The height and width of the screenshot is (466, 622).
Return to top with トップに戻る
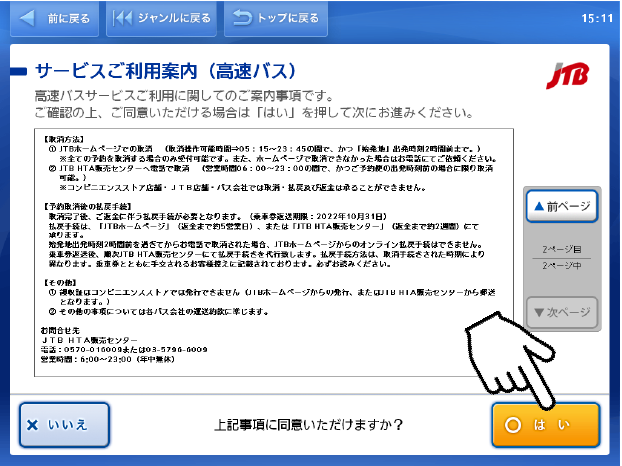276,19
